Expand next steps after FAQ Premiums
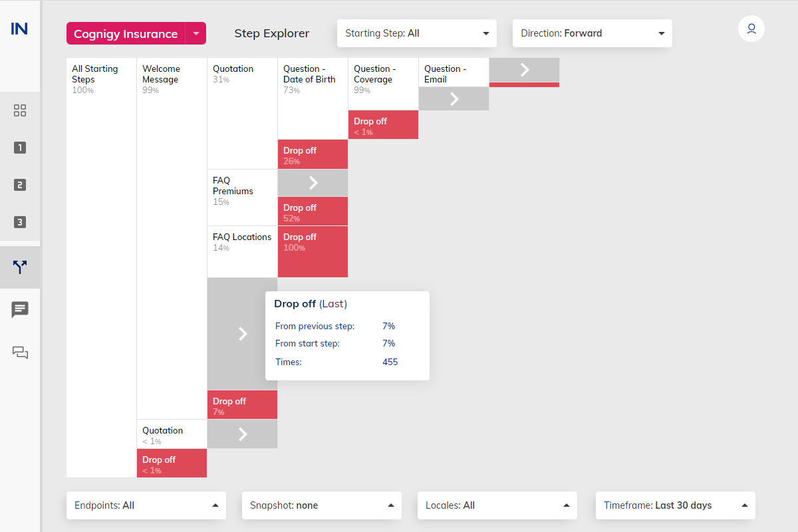Screen dimensions: 798x532 [313, 183]
